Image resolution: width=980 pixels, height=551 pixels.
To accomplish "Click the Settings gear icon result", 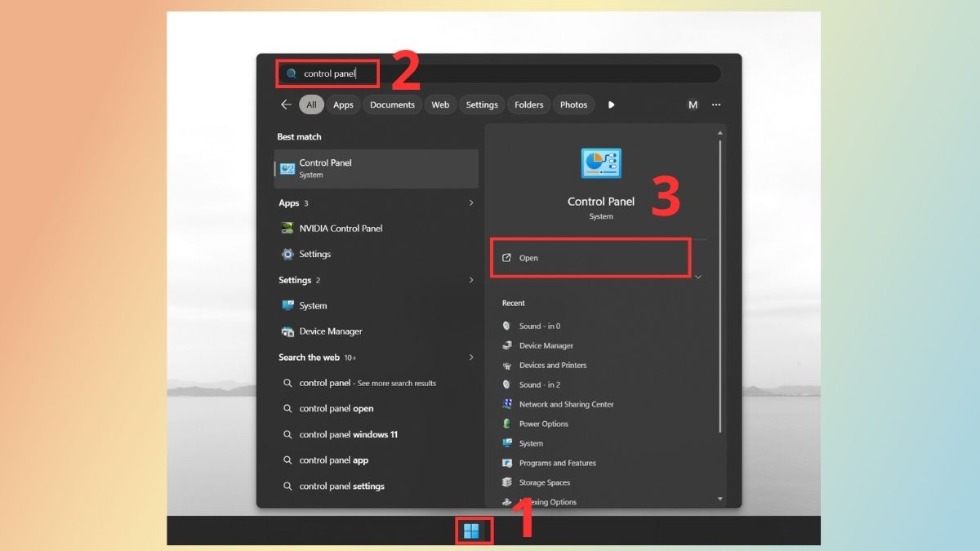I will click(x=287, y=254).
